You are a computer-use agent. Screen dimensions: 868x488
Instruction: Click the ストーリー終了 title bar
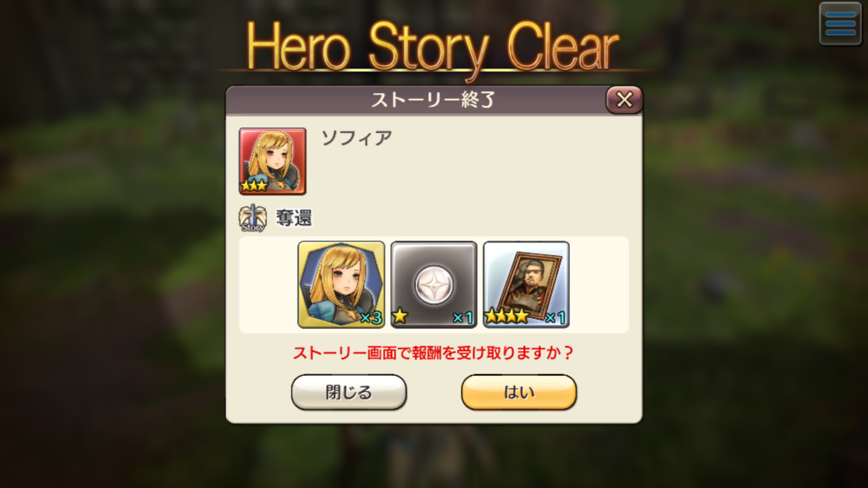pos(415,100)
